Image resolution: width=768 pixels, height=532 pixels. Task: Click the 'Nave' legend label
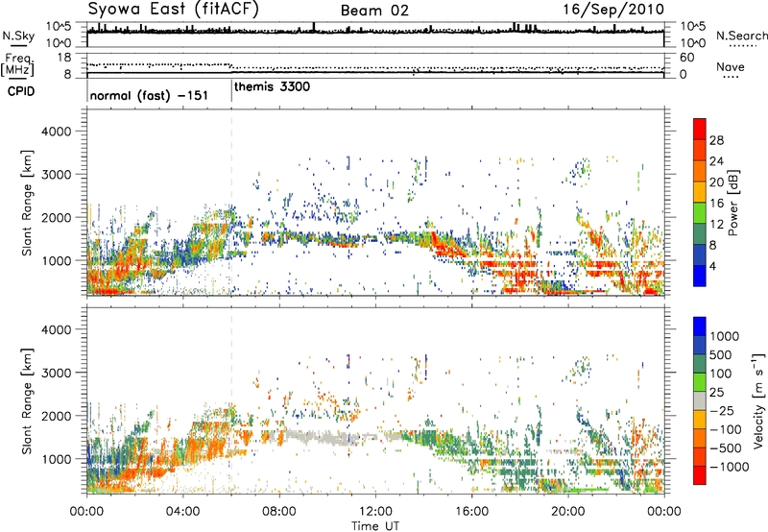click(x=731, y=66)
